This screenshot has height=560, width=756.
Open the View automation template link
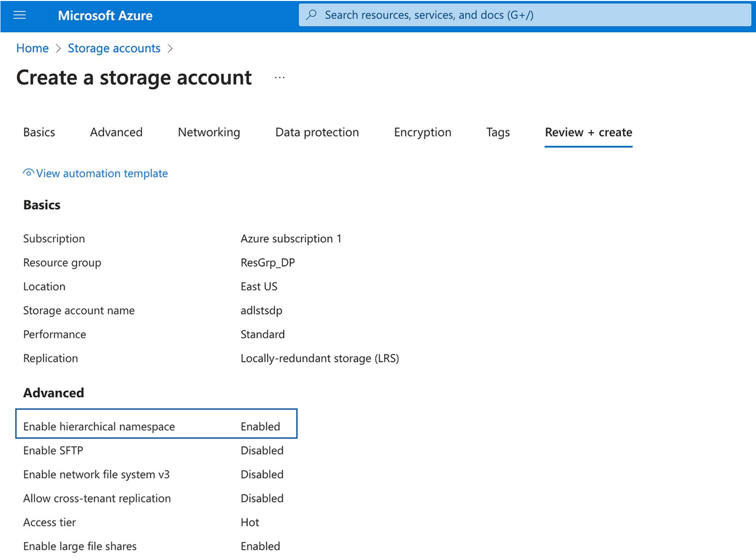(x=102, y=174)
